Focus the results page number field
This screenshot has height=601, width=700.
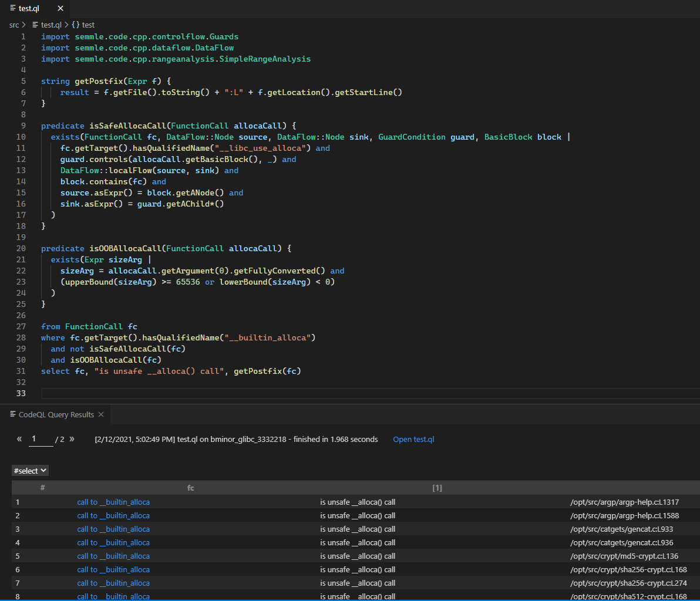tap(41, 439)
